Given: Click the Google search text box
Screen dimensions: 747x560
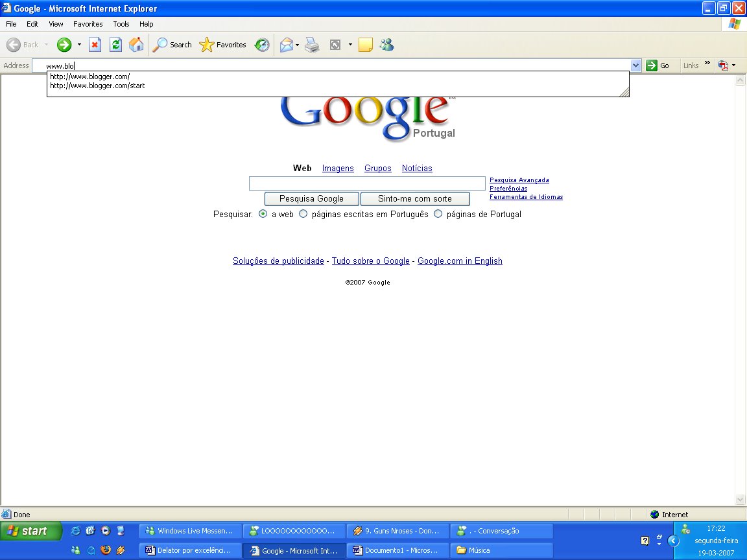Looking at the screenshot, I should (x=367, y=183).
